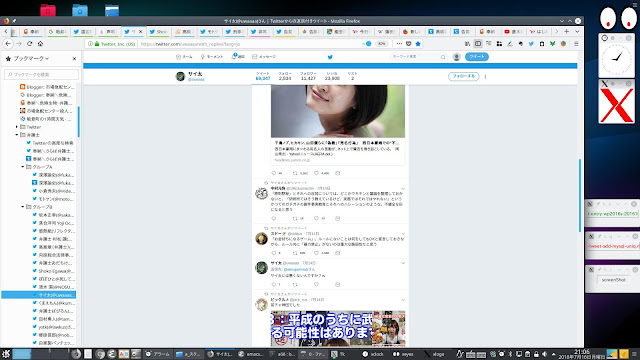
Task: Open page actions three-dot menu in address bar
Action: 399,44
